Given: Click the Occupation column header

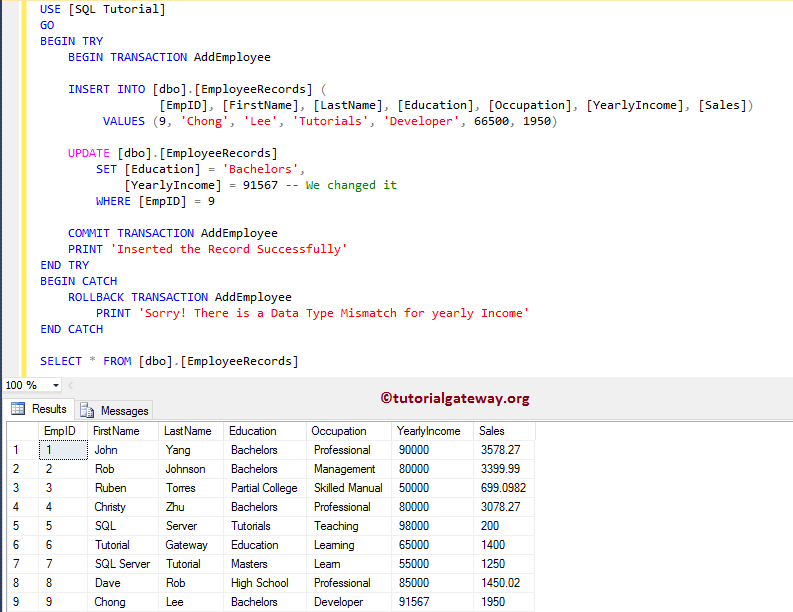Looking at the screenshot, I should 339,431.
